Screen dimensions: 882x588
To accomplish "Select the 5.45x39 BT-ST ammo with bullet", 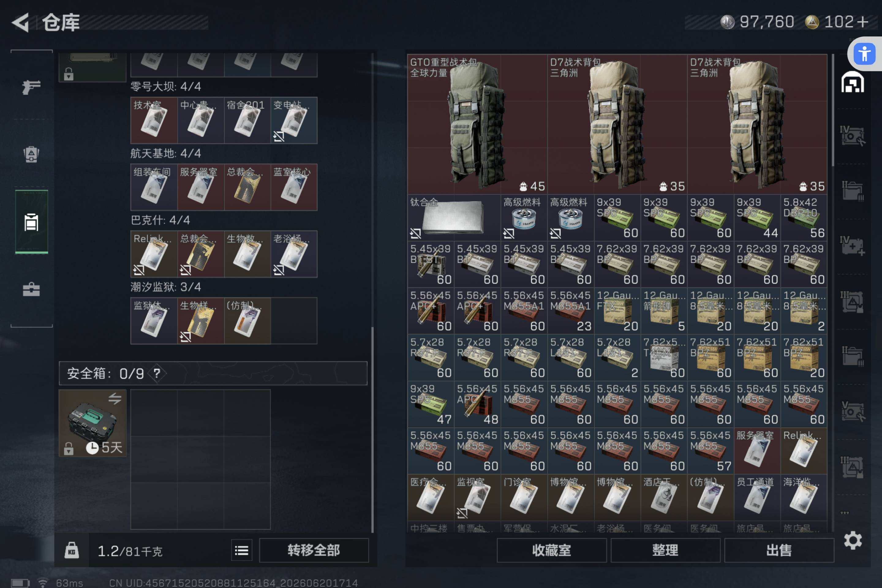I will [431, 264].
